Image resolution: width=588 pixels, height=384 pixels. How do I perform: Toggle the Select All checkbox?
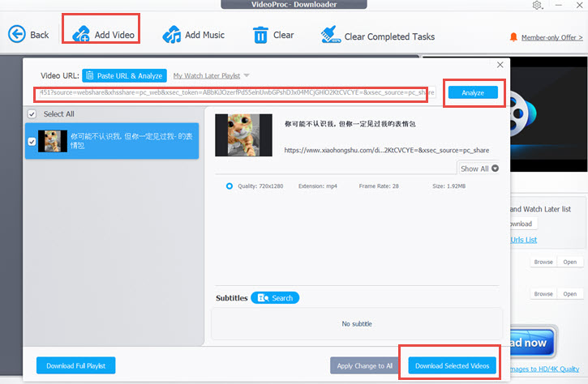32,114
